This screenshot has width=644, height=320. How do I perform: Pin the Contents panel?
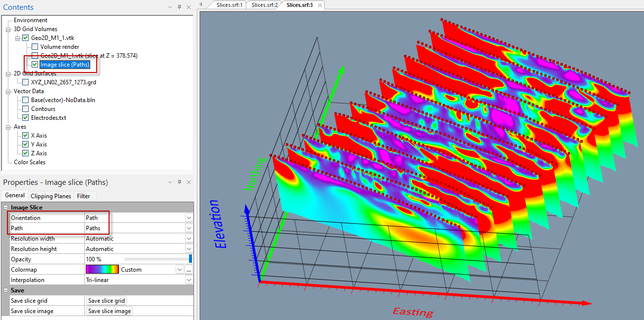(179, 7)
